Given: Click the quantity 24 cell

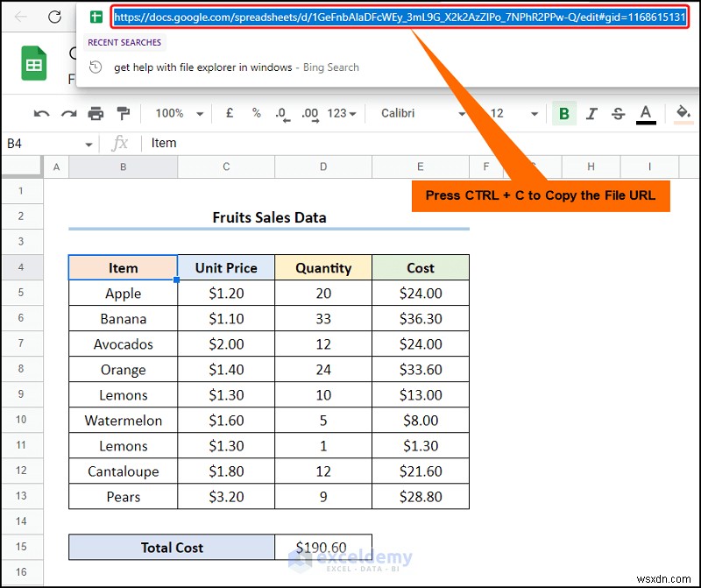Looking at the screenshot, I should 323,370.
